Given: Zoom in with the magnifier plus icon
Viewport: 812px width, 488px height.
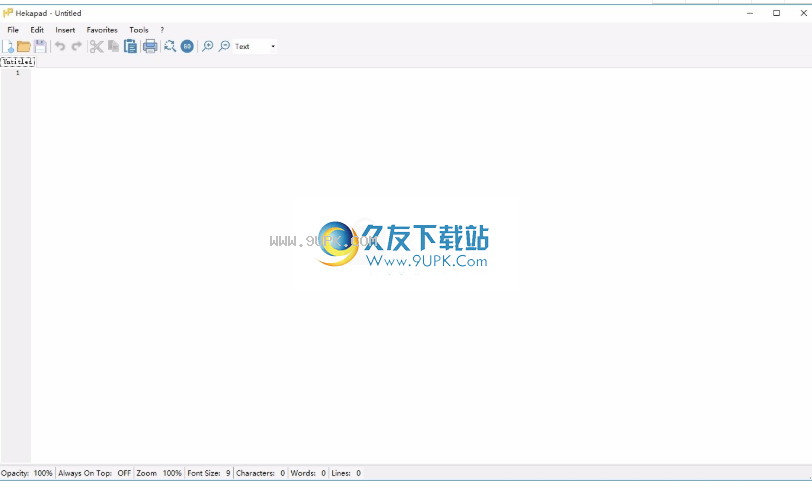Looking at the screenshot, I should 208,47.
